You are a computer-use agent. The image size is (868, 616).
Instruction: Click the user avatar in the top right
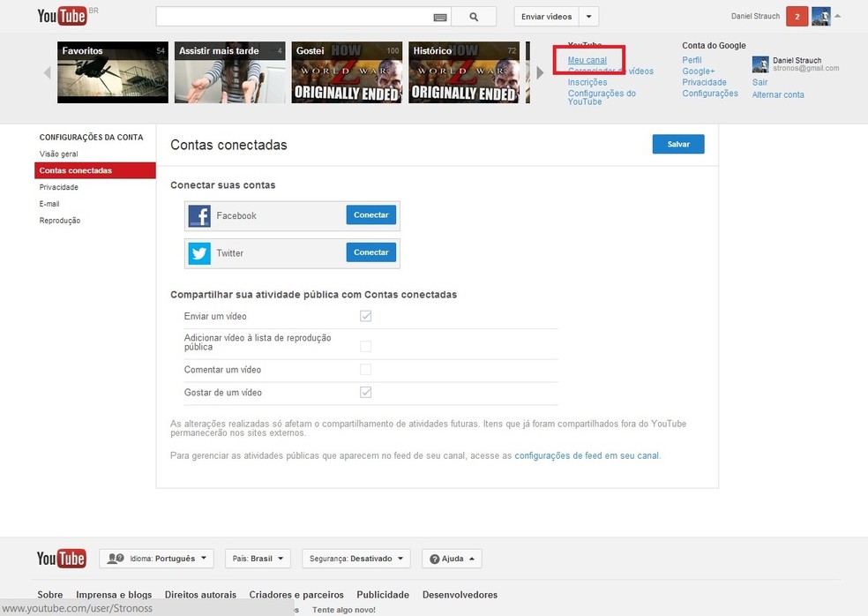tap(821, 17)
